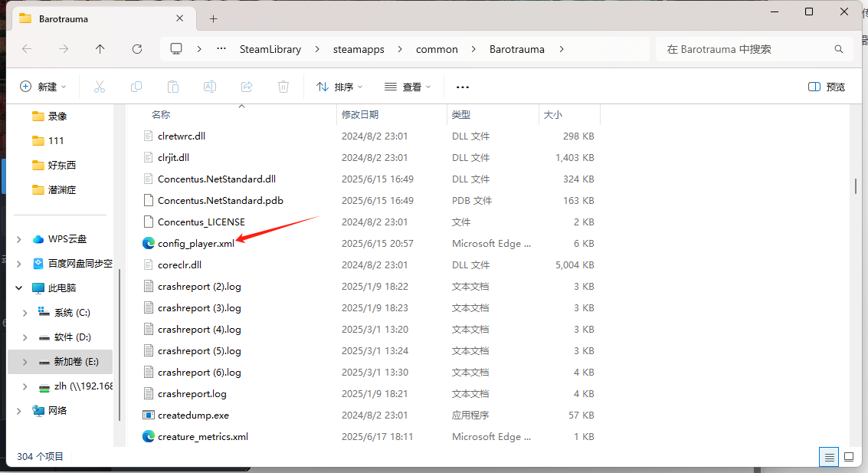Click Barotrauma in the breadcrumb path
This screenshot has height=473, width=868.
click(x=517, y=49)
